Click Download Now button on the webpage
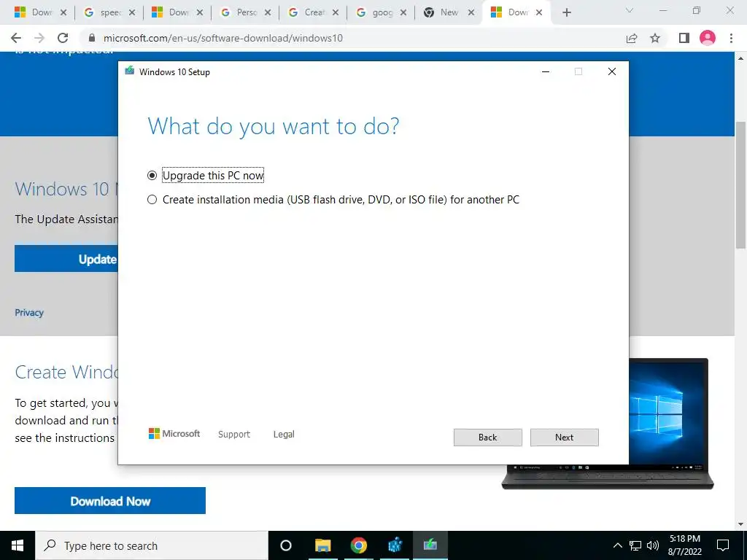Image resolution: width=747 pixels, height=560 pixels. point(110,500)
